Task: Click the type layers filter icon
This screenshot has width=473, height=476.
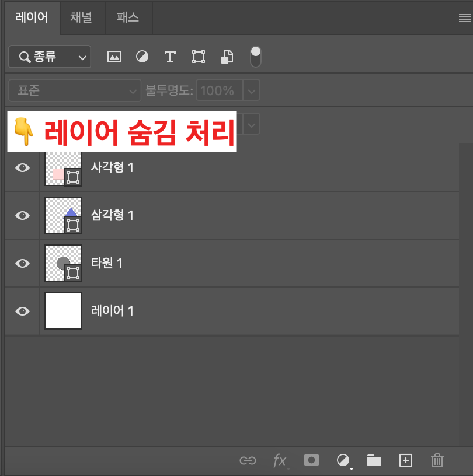Action: (170, 57)
